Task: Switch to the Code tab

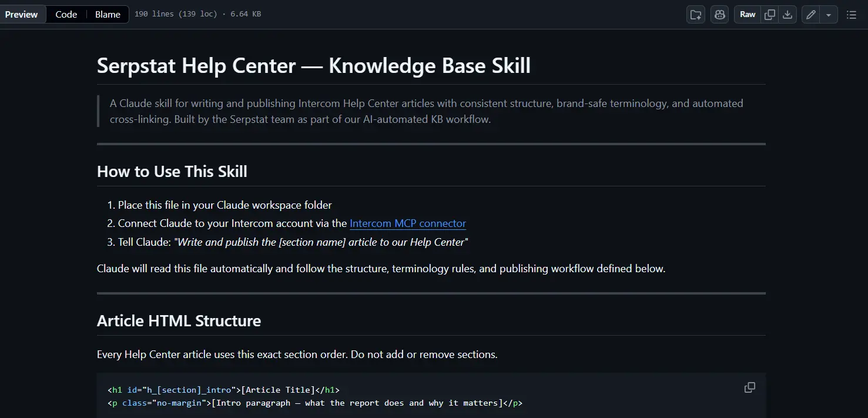Action: click(x=66, y=15)
